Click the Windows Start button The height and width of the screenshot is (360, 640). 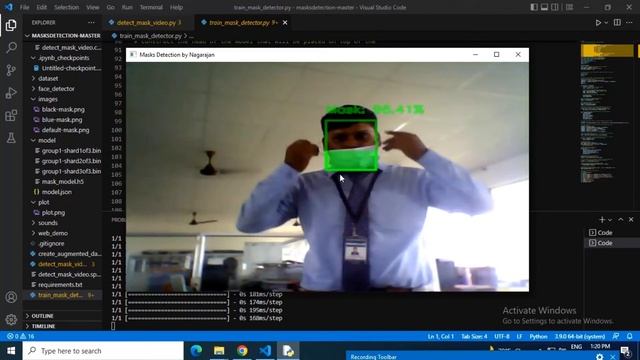(11, 351)
